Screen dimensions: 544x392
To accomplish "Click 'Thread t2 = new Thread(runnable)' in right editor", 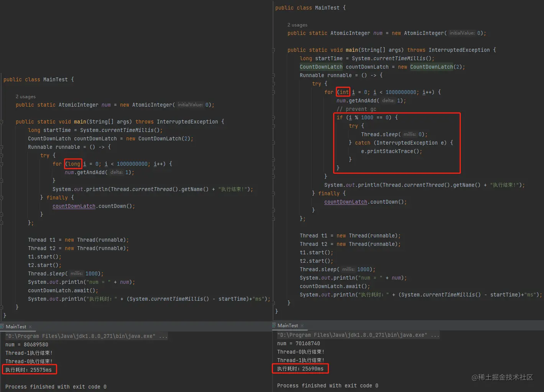I will coord(350,244).
